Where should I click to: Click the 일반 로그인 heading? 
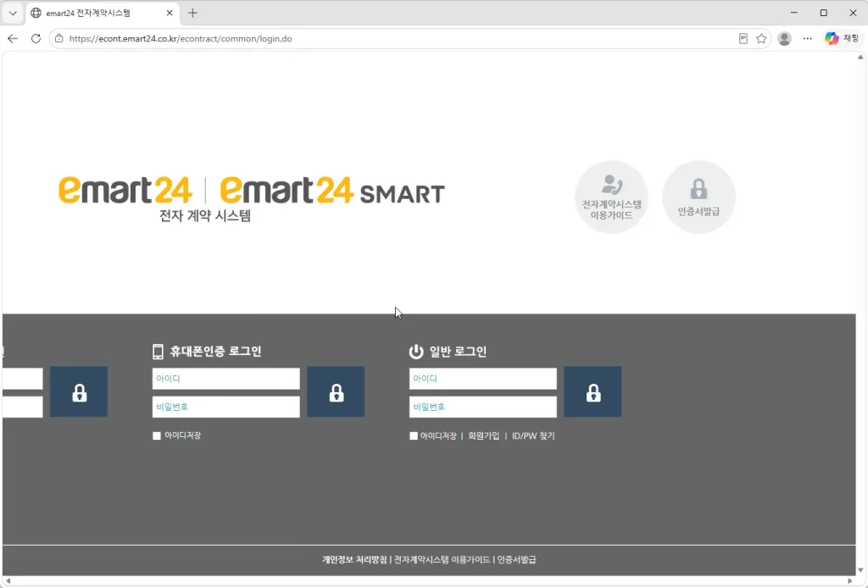(x=458, y=352)
